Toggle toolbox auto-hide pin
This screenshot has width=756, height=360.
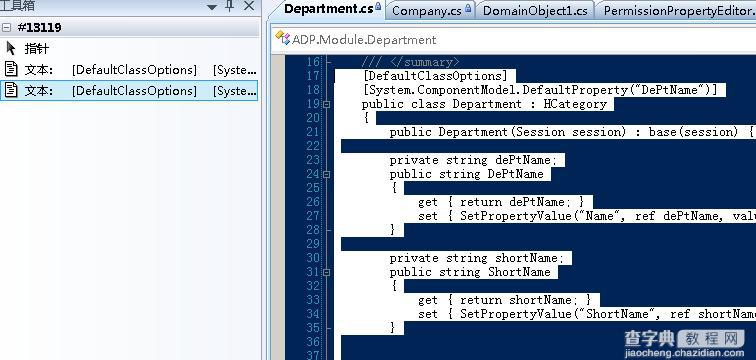coord(230,6)
